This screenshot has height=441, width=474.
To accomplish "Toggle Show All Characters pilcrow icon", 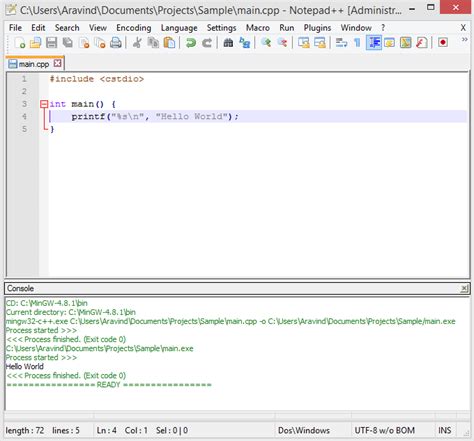I will 357,43.
